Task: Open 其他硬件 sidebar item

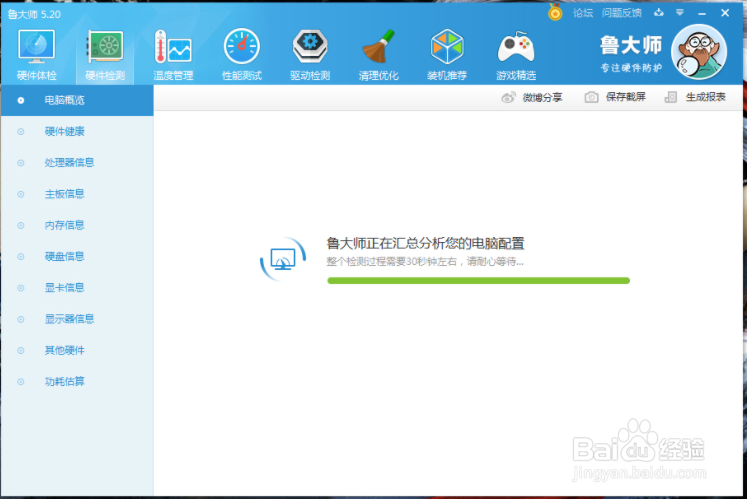Action: pos(77,350)
